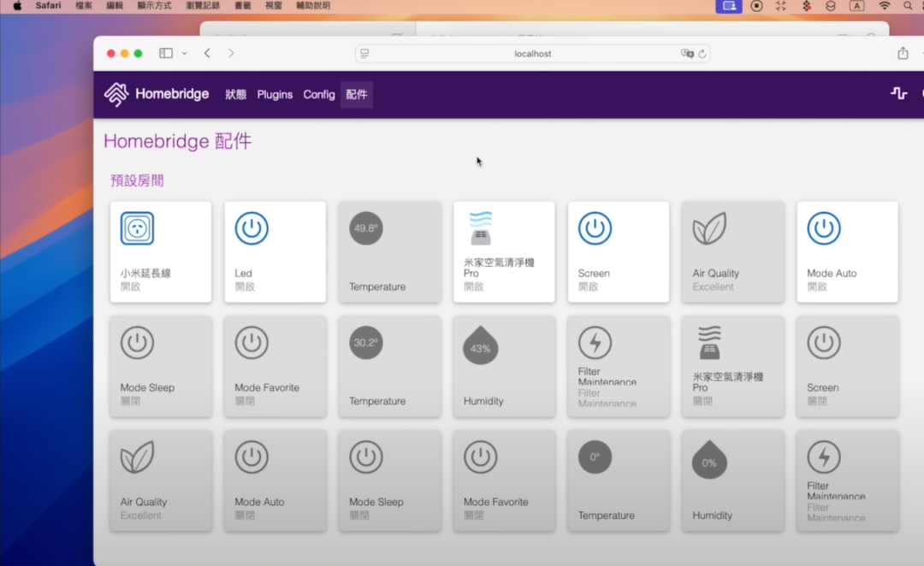Toggle the 小米延長線 outlet card
Screen dimensions: 924x566
pyautogui.click(x=160, y=252)
